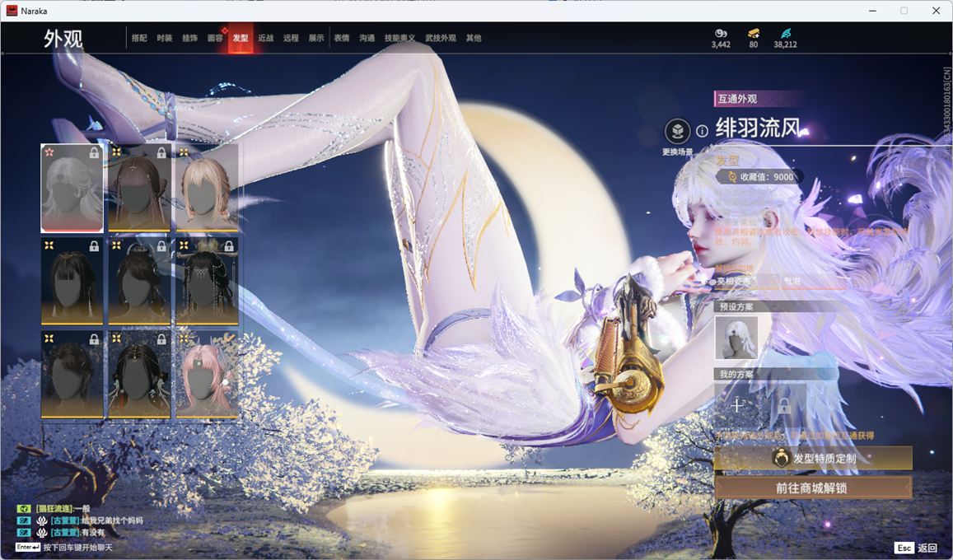953x560 pixels.
Task: Open the 远程 ranged tab
Action: coord(291,38)
